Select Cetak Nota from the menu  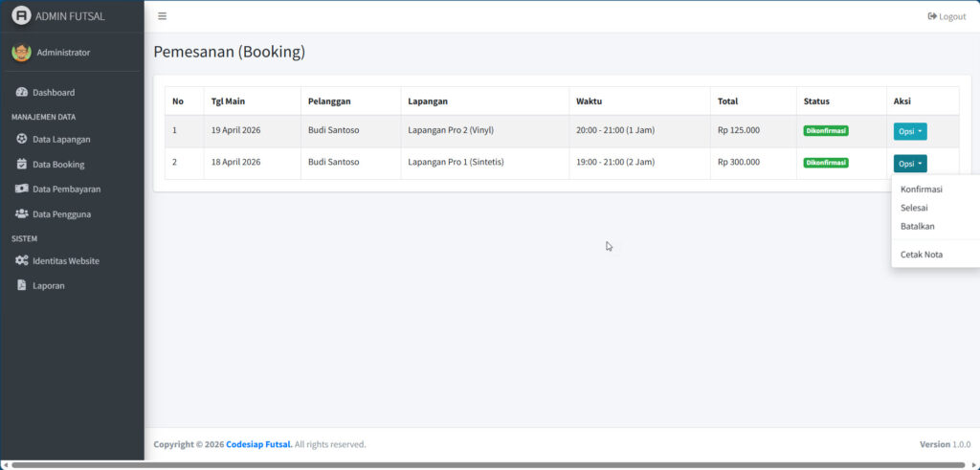(x=921, y=255)
